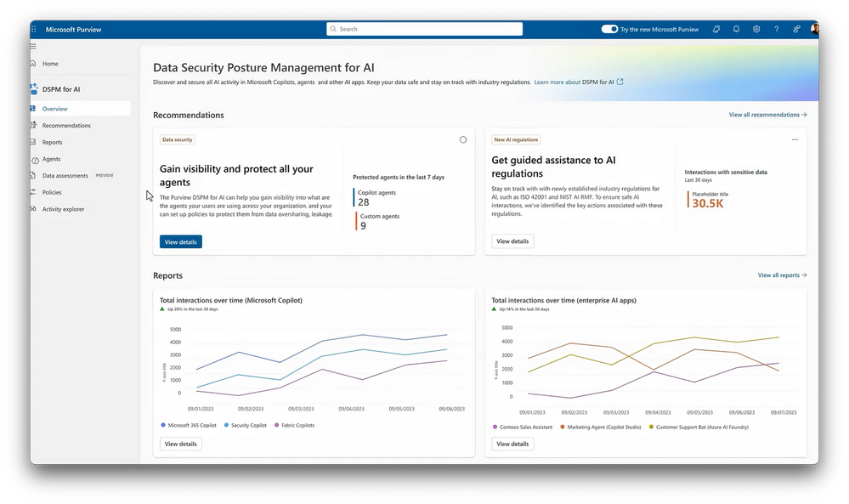The height and width of the screenshot is (504, 849).
Task: Click the Total interactions over time (Microsoft Copilot) title
Action: pyautogui.click(x=231, y=301)
